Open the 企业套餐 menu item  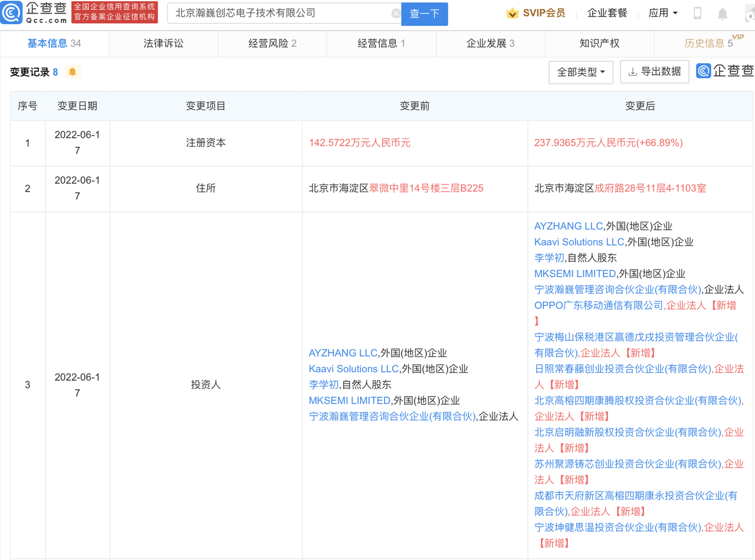coord(607,12)
